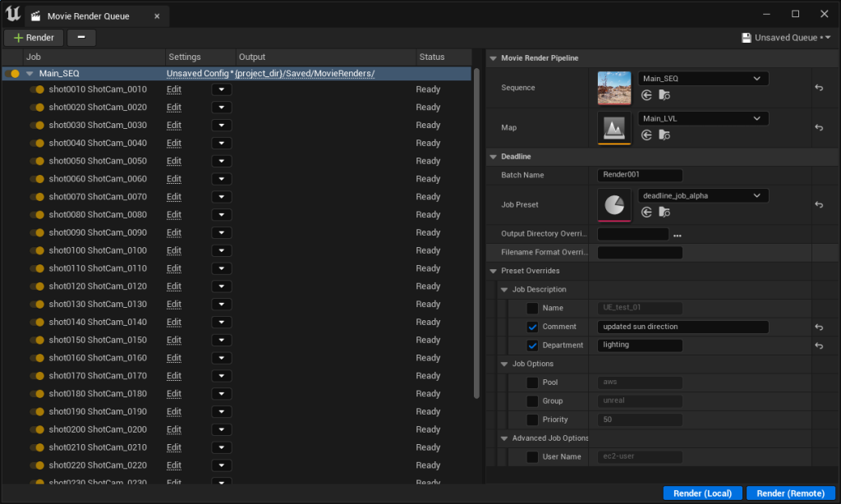Image resolution: width=841 pixels, height=504 pixels.
Task: Select the Use Selected Asset icon beside Main_SEQ
Action: pyautogui.click(x=646, y=94)
